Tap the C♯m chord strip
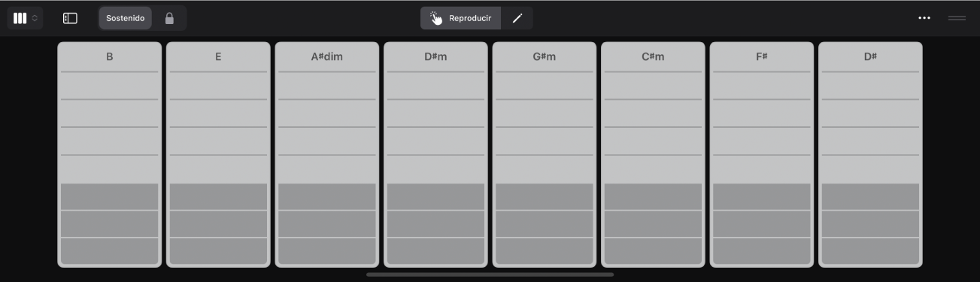This screenshot has height=282, width=980. click(x=653, y=154)
